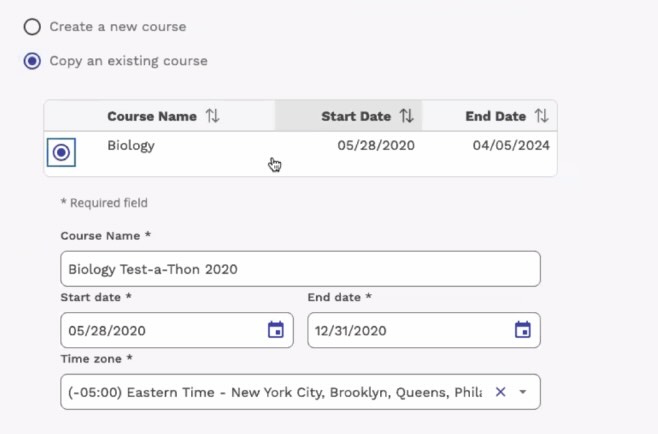Select the Copy an existing course radio
The width and height of the screenshot is (658, 434).
point(32,61)
